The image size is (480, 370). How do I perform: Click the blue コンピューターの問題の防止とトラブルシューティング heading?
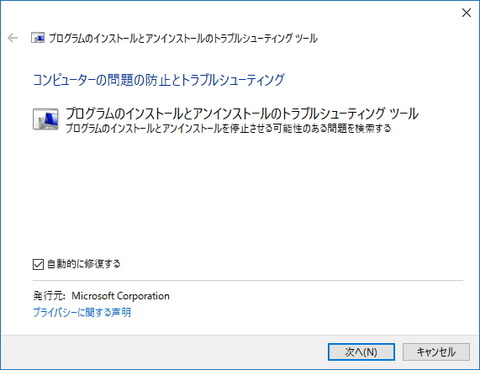[159, 80]
